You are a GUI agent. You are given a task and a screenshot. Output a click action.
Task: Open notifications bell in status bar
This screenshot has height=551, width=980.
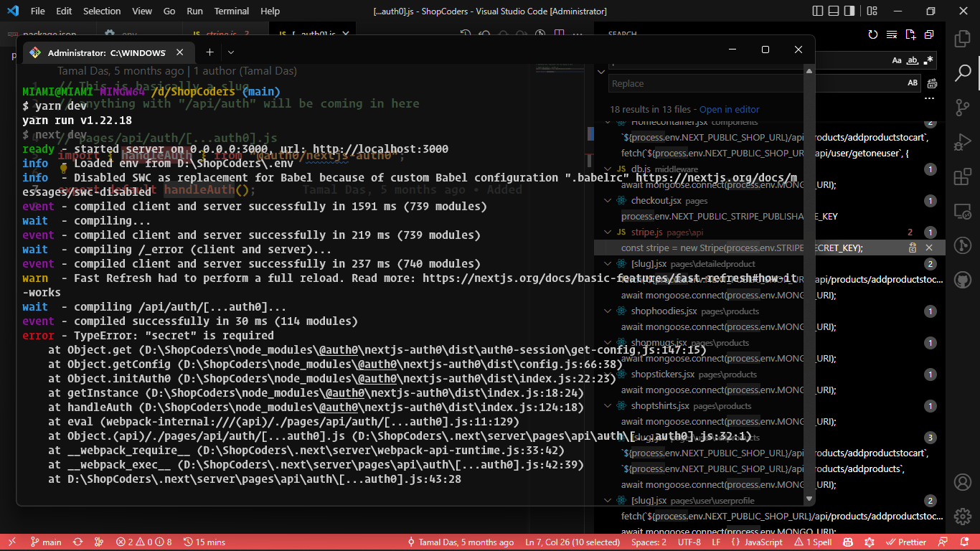[x=965, y=542]
